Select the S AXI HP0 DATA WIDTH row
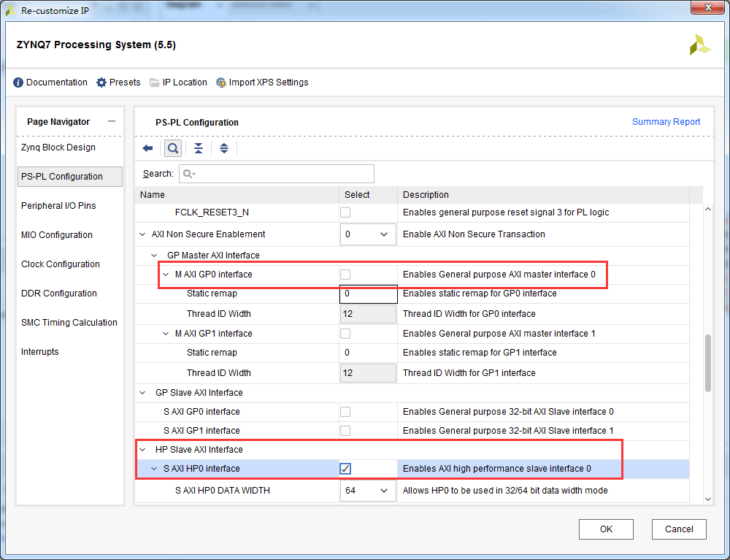Screen dimensions: 730x560 click(412, 490)
